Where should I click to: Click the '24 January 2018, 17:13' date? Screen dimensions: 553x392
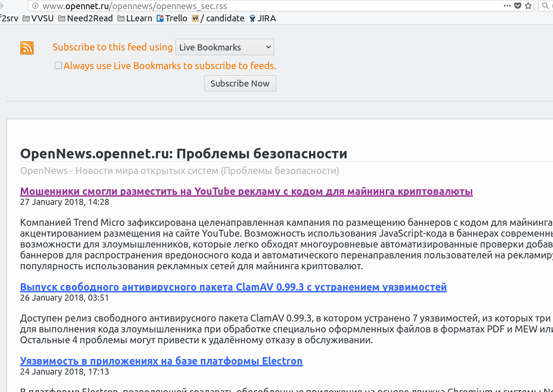(x=64, y=372)
